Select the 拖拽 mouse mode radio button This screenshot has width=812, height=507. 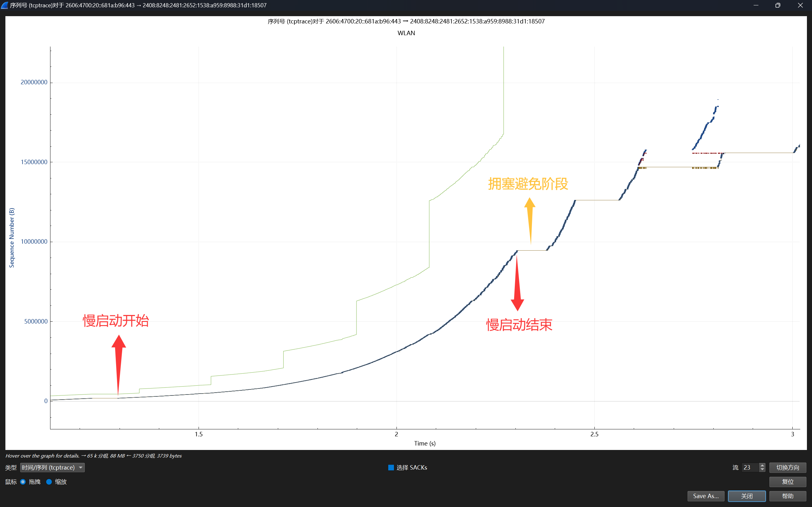pos(23,482)
